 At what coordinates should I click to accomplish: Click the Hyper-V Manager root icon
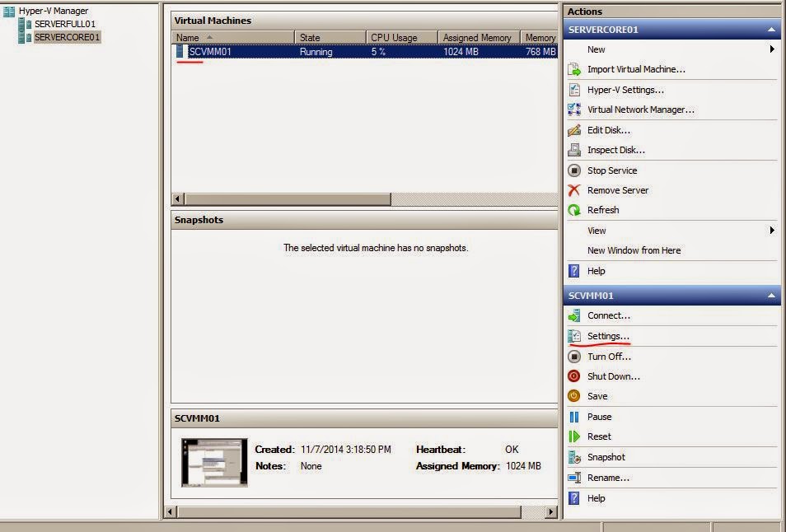pyautogui.click(x=9, y=11)
